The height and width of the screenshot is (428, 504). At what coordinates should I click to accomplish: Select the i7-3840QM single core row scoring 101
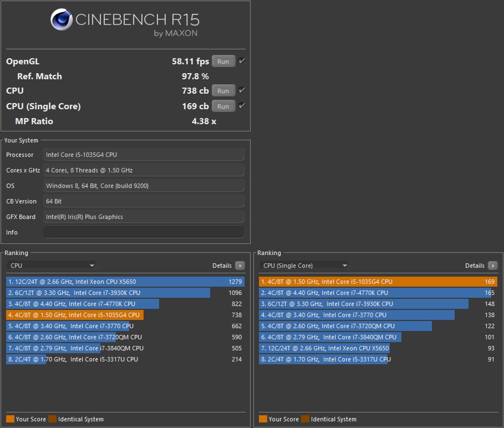[x=378, y=337]
